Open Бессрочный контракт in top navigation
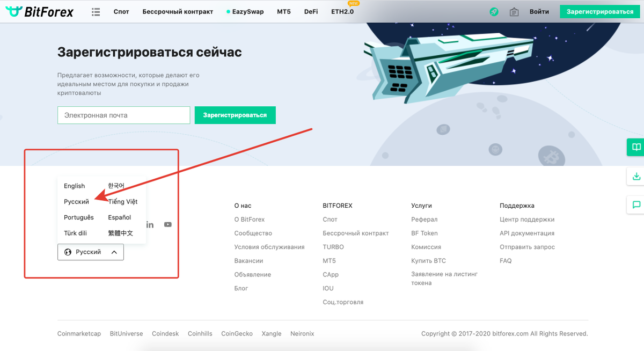The height and width of the screenshot is (351, 644). click(x=178, y=11)
